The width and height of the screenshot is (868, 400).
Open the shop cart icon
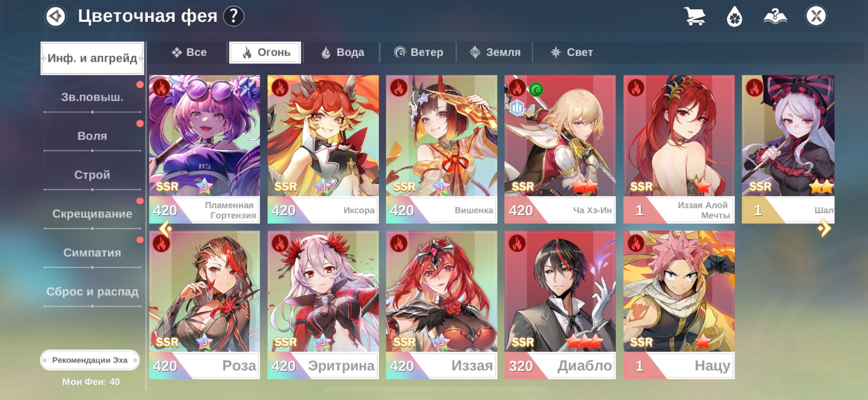click(x=694, y=16)
